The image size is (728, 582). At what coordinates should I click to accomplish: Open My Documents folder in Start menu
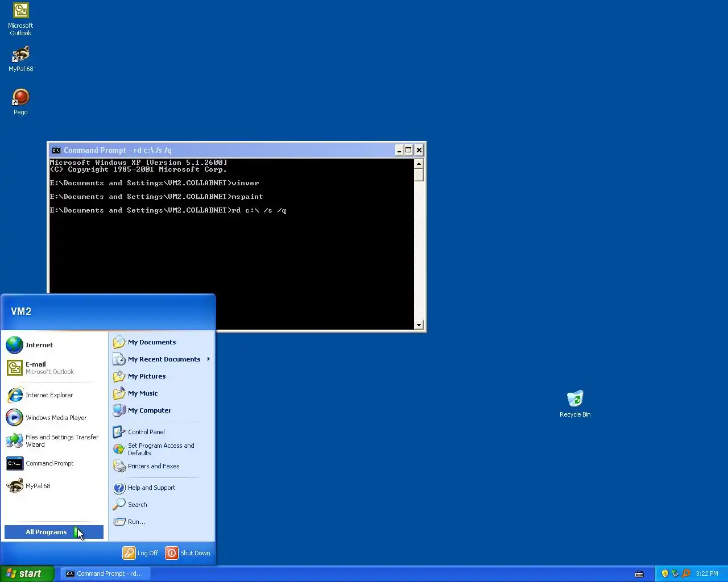pos(162,342)
